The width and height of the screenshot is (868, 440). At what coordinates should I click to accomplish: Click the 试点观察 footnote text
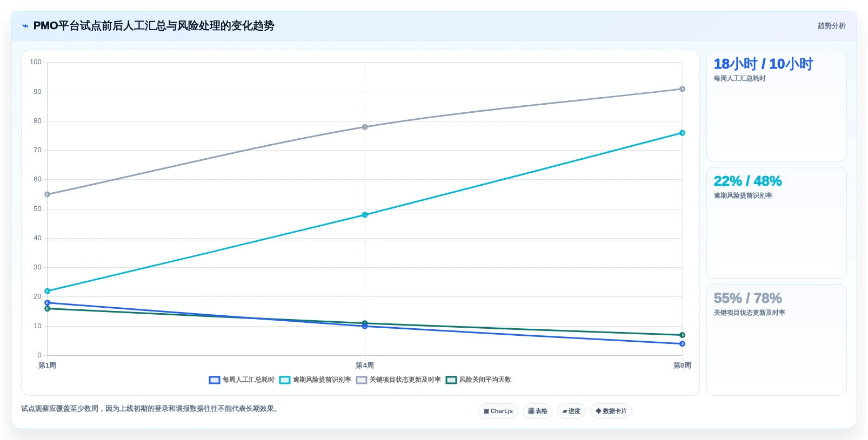(151, 409)
